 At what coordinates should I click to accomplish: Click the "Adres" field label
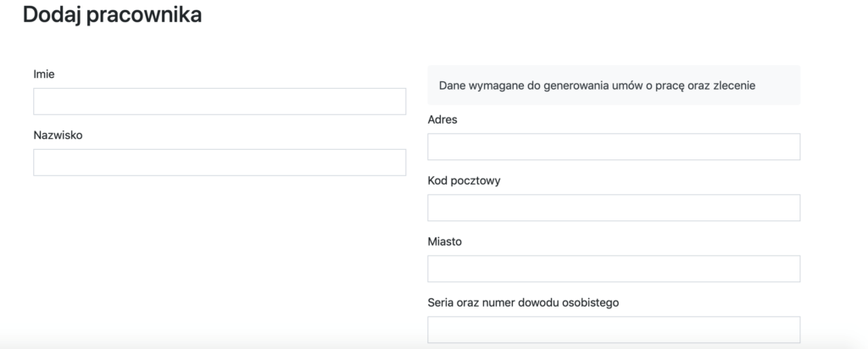click(x=442, y=119)
